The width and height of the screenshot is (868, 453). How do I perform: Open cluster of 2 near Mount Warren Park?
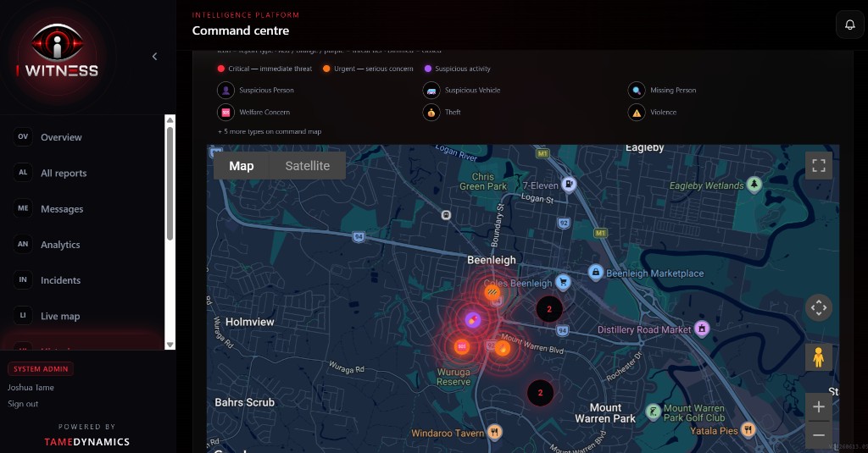pos(540,393)
